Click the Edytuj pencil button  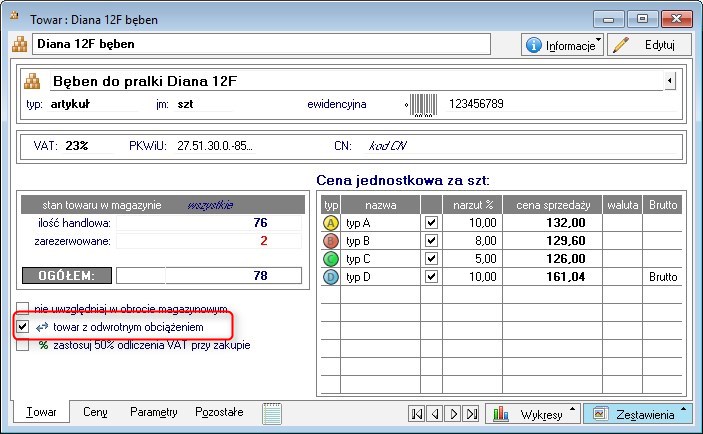649,45
